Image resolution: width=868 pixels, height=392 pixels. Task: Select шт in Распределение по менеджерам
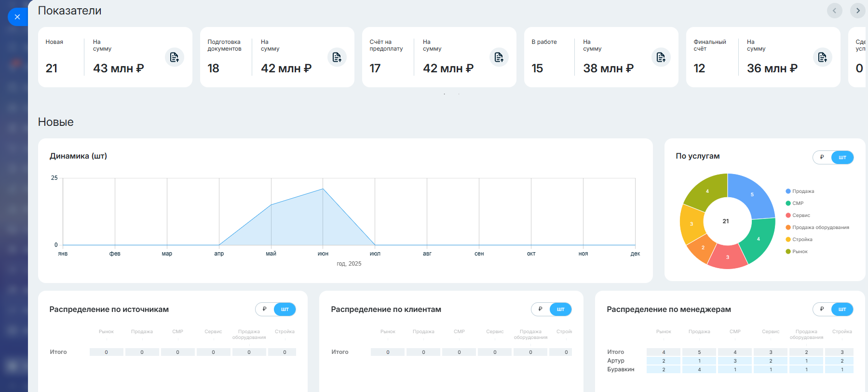(842, 309)
